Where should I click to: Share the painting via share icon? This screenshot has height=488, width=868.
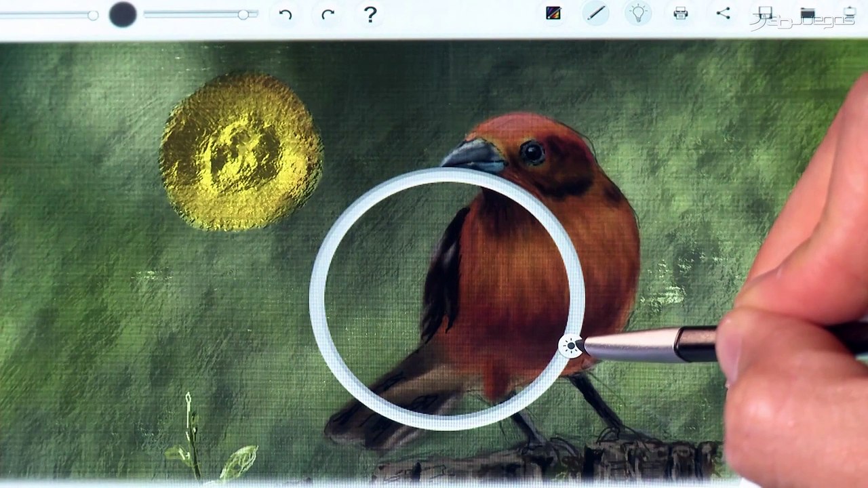click(724, 13)
